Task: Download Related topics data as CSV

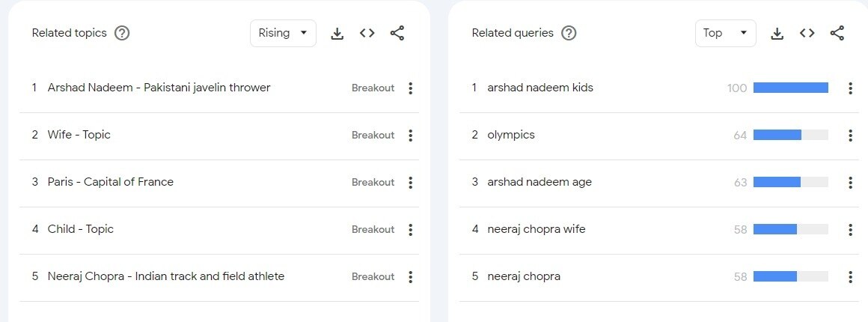Action: tap(337, 34)
